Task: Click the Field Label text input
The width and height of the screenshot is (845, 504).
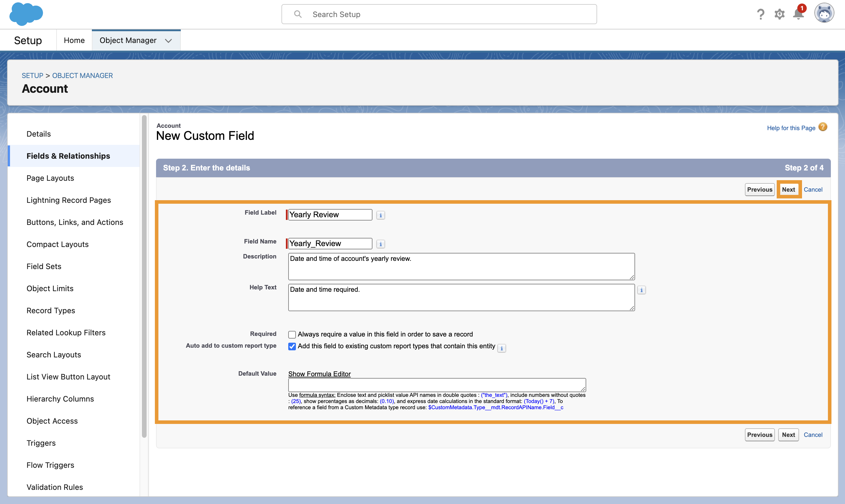Action: 330,215
